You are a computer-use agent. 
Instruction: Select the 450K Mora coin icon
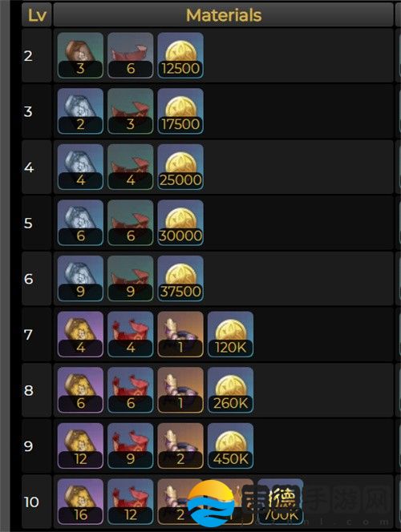point(230,445)
